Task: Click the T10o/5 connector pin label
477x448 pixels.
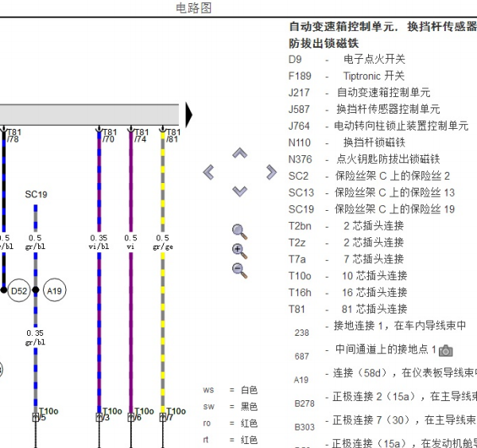Action: pyautogui.click(x=48, y=415)
